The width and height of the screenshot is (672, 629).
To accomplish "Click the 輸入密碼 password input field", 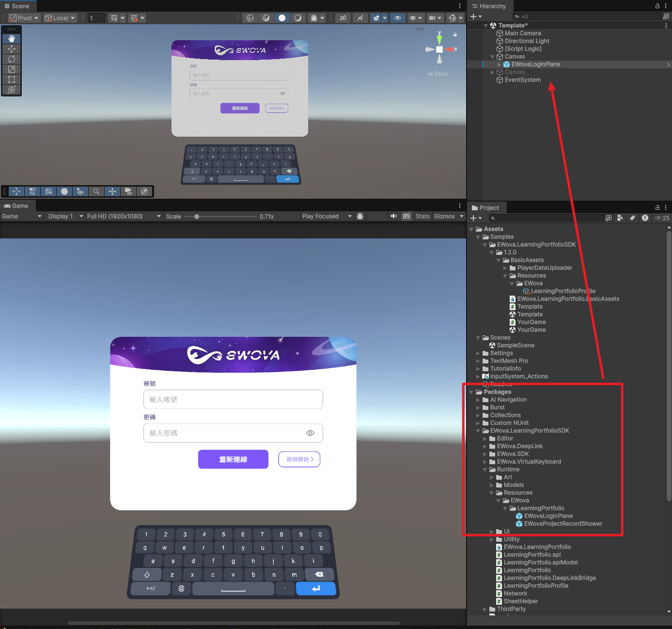I will click(233, 433).
